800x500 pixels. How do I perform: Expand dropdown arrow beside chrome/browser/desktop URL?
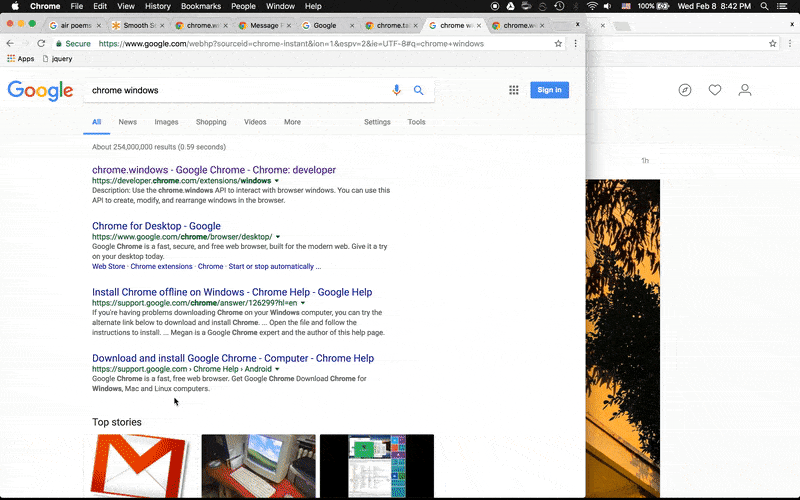(278, 237)
